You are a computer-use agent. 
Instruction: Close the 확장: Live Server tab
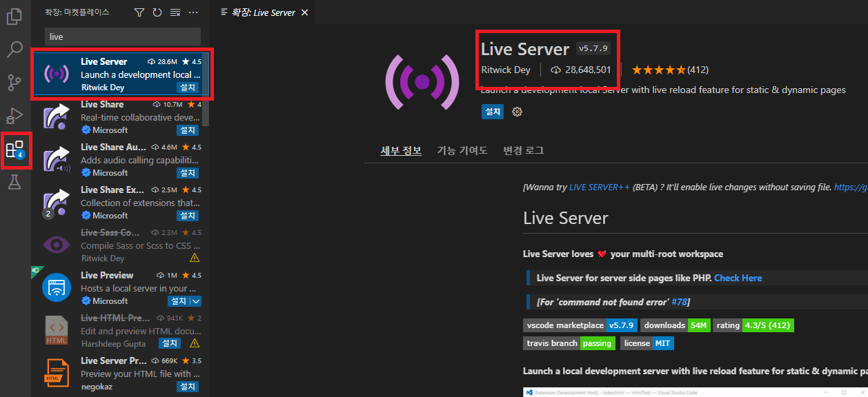tap(305, 12)
